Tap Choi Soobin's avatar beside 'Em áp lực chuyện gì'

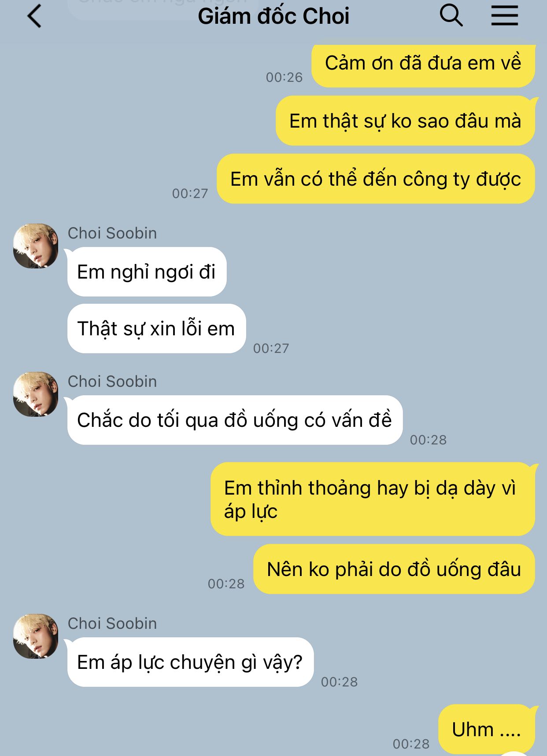pyautogui.click(x=36, y=636)
